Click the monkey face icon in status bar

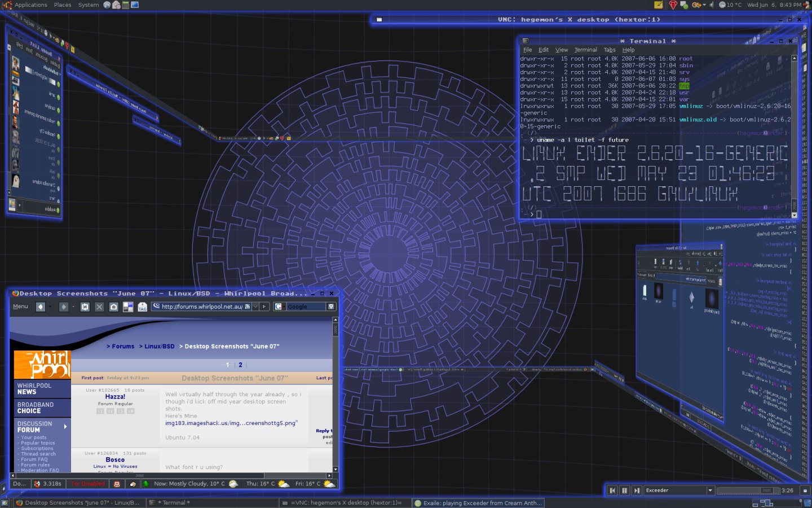(117, 484)
